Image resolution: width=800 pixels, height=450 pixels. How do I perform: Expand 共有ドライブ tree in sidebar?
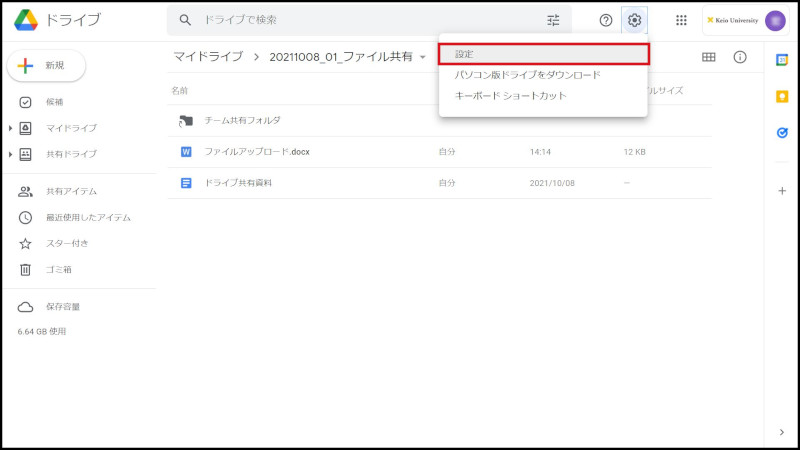pyautogui.click(x=11, y=154)
